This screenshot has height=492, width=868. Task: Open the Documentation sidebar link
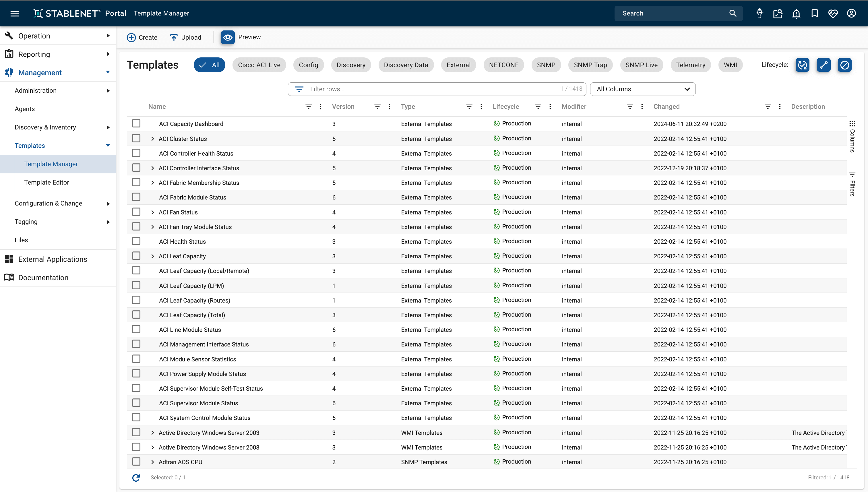[x=58, y=277]
